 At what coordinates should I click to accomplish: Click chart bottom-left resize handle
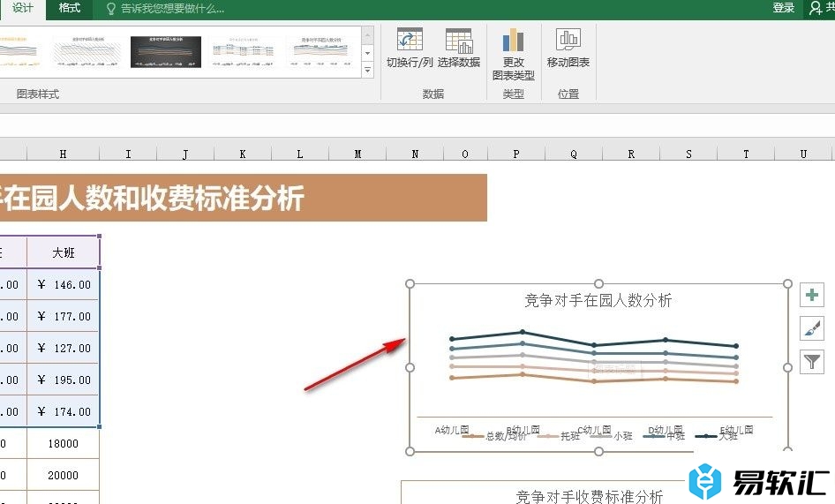coord(410,451)
